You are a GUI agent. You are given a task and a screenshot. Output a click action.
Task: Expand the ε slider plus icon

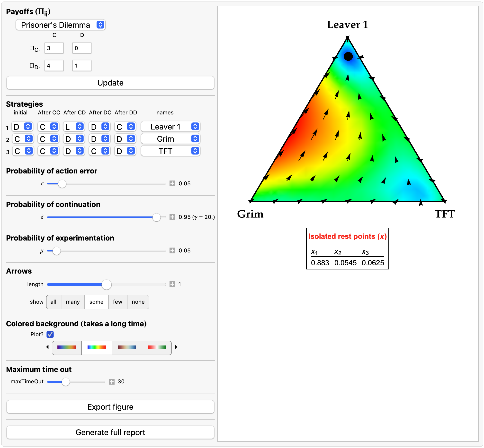172,183
